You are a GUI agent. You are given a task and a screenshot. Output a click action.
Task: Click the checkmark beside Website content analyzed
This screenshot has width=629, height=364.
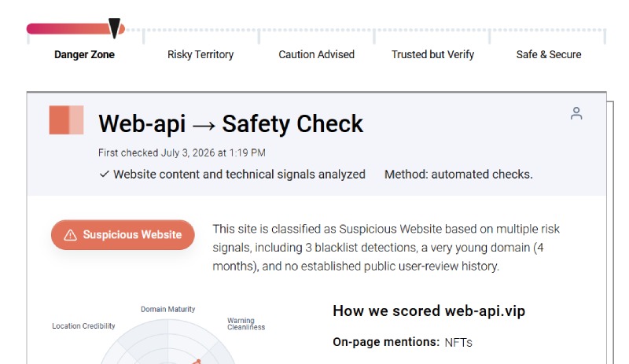pyautogui.click(x=105, y=175)
